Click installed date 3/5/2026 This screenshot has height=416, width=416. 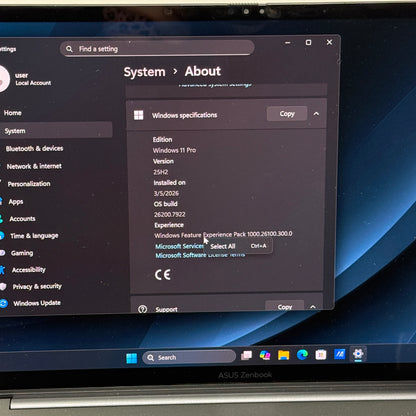point(166,193)
